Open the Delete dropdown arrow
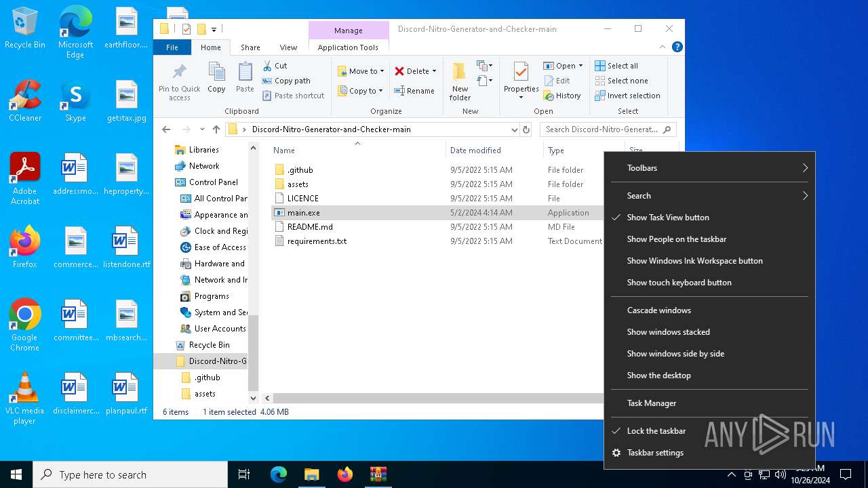 [x=434, y=71]
